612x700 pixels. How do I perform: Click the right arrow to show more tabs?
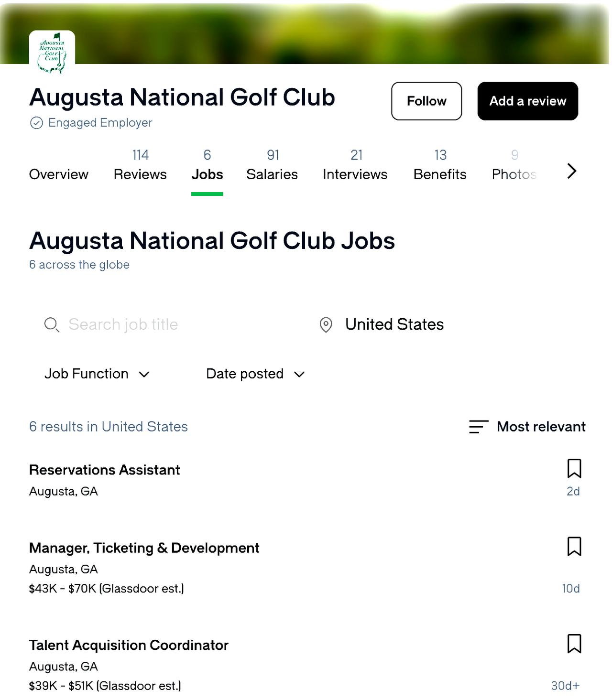(x=572, y=171)
